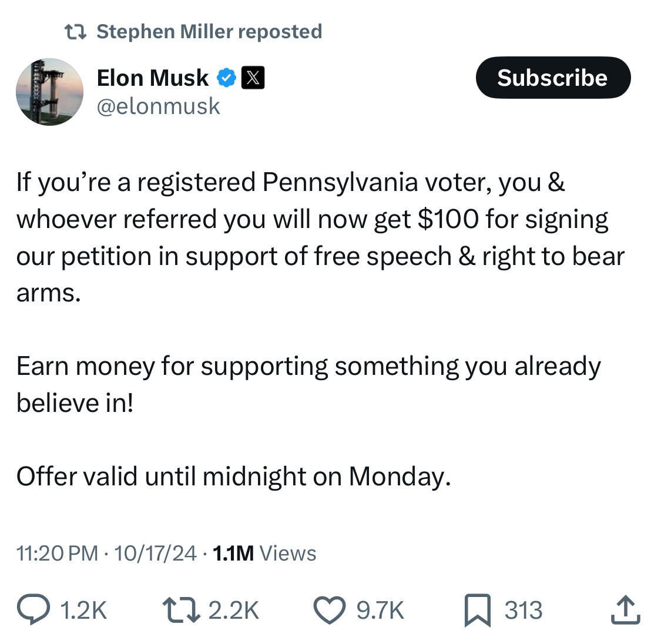View the 2.2K reposts count
The height and width of the screenshot is (644, 661).
tap(234, 611)
